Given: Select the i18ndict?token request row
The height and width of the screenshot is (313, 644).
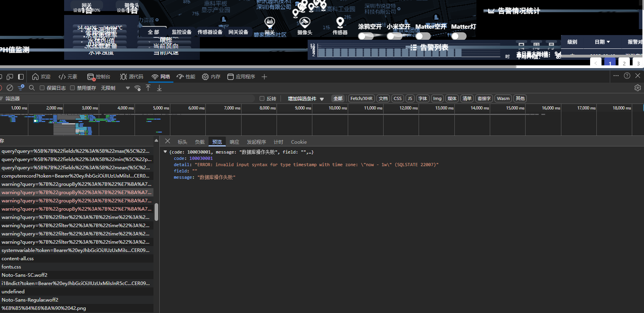Looking at the screenshot, I should point(77,283).
